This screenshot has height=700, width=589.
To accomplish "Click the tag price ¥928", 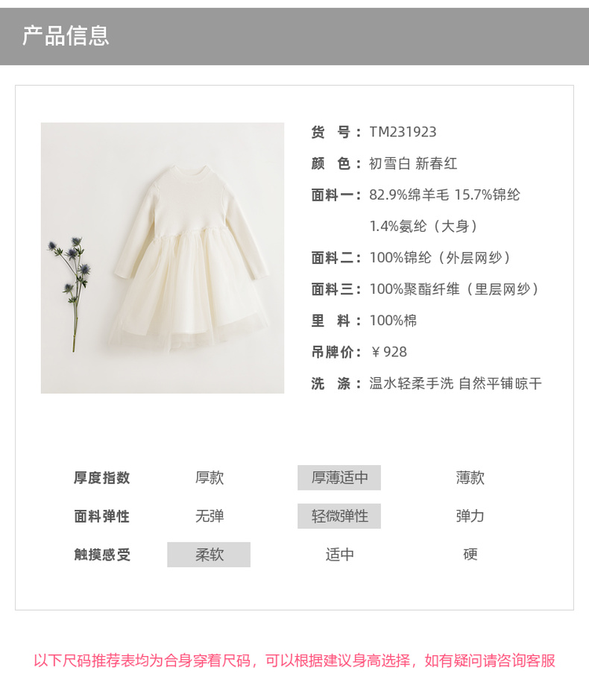I will (388, 352).
